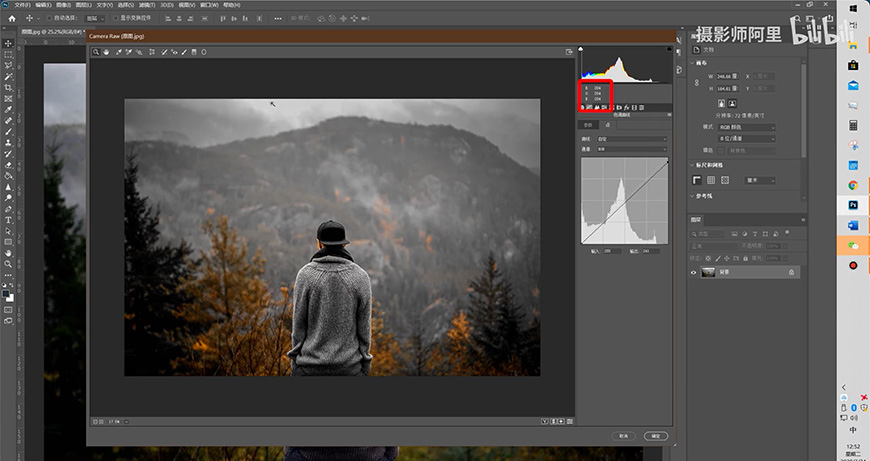This screenshot has width=870, height=461.
Task: Click Photoshop icon in Windows taskbar
Action: pyautogui.click(x=853, y=205)
